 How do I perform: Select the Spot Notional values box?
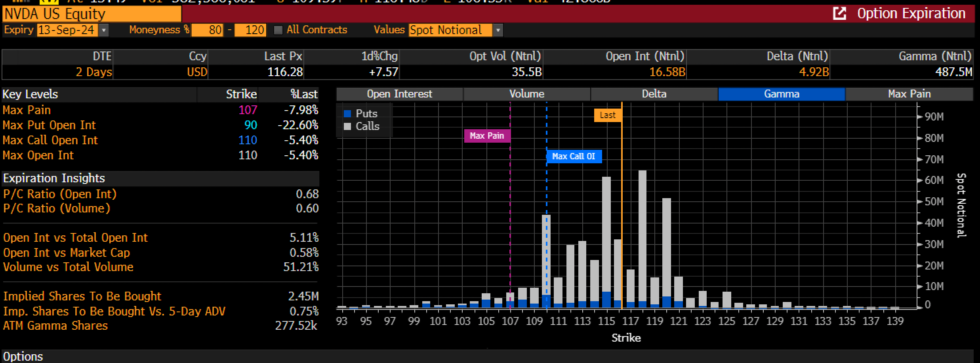click(x=451, y=30)
